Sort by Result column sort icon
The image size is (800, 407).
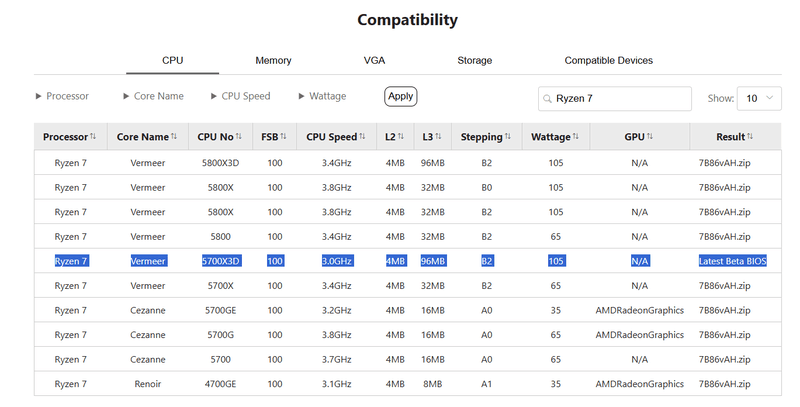click(750, 136)
